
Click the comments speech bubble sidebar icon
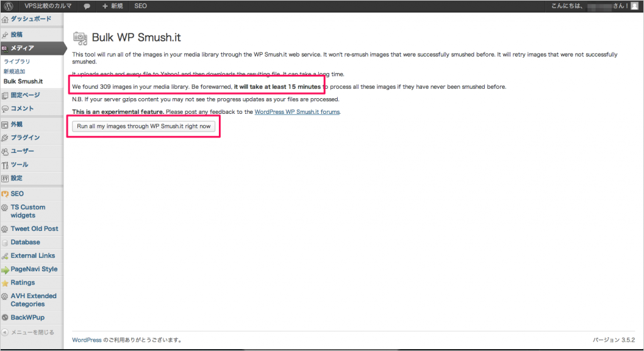pyautogui.click(x=5, y=109)
